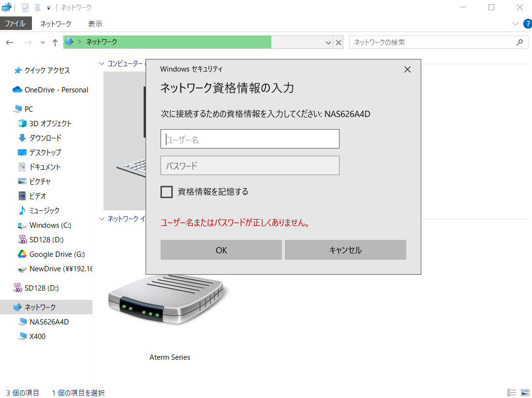Viewport: 532px width, 398px height.
Task: Open the Explorer help question mark
Action: pos(528,24)
